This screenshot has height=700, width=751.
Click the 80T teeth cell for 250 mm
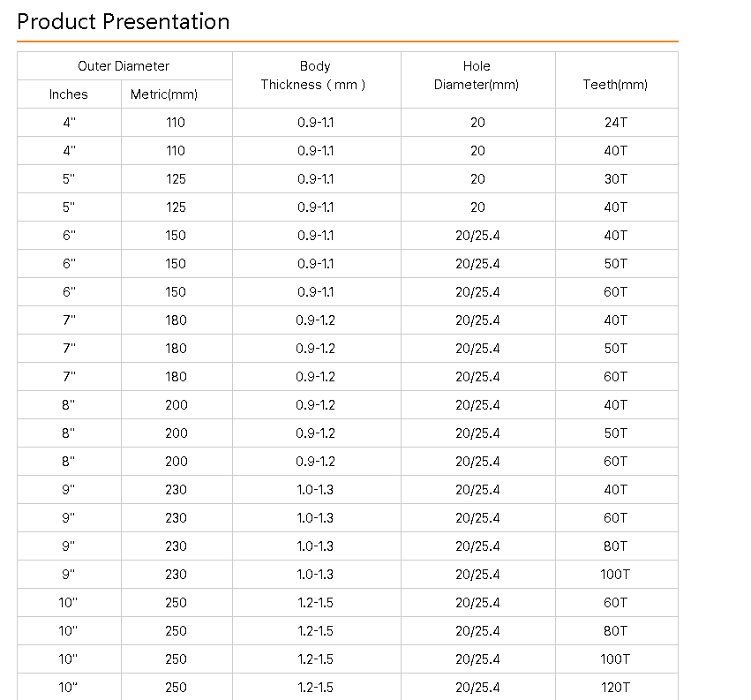(615, 631)
